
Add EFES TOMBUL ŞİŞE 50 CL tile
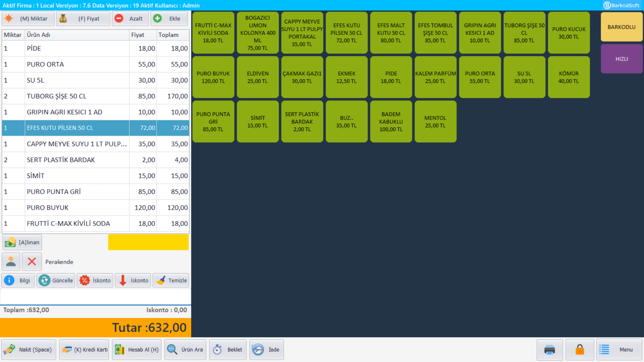tap(435, 33)
